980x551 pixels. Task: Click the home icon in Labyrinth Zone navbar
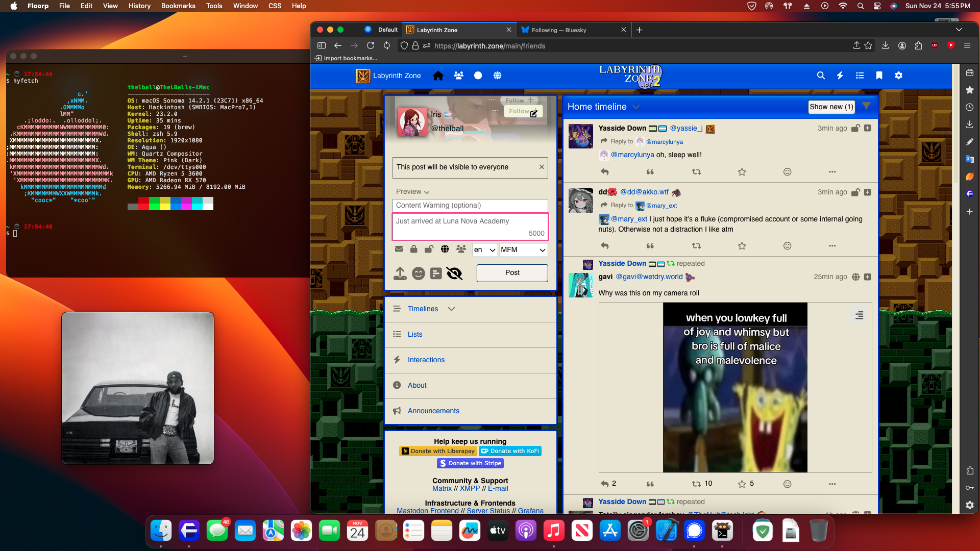(438, 76)
